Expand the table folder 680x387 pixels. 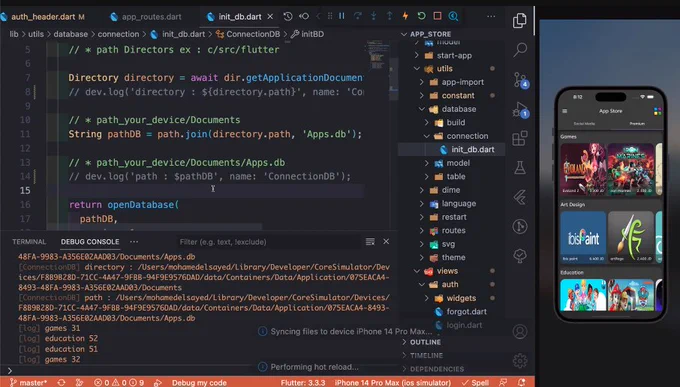click(455, 177)
